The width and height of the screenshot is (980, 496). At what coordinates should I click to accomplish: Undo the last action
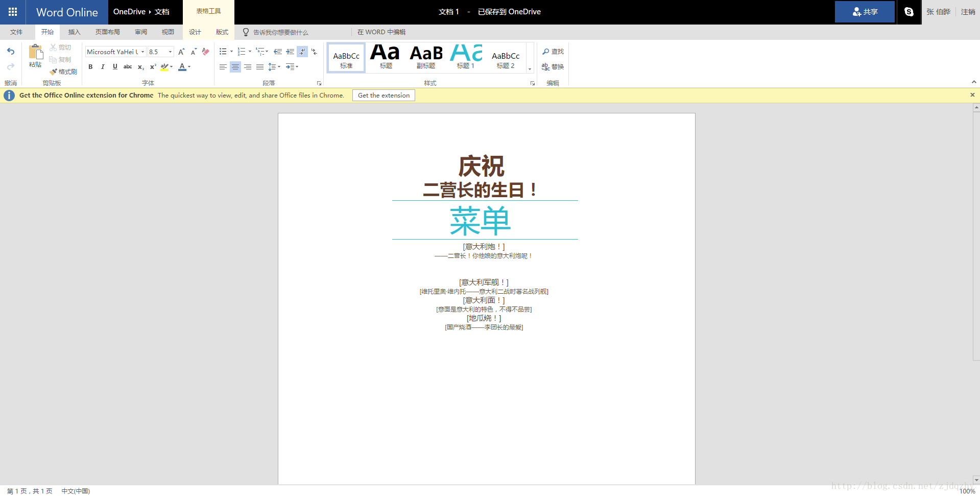coord(11,52)
